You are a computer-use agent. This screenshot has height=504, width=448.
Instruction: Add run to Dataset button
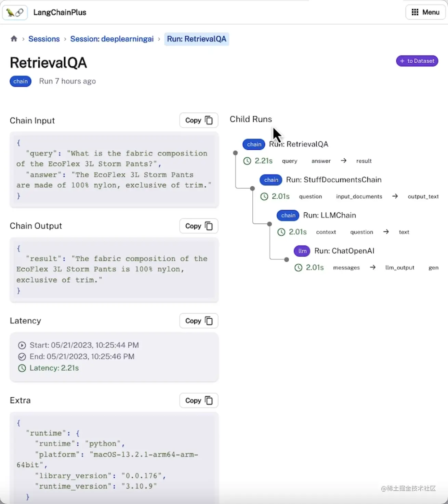[417, 61]
